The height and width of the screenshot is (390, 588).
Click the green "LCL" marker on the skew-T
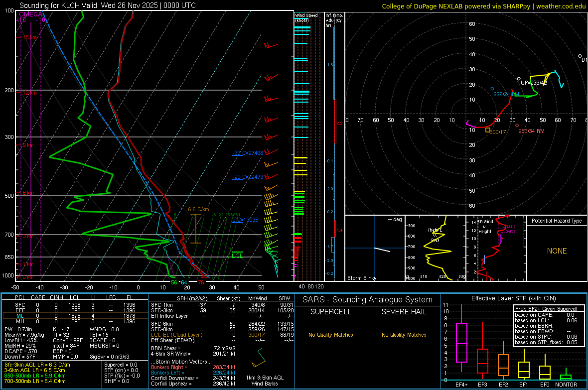pos(237,256)
